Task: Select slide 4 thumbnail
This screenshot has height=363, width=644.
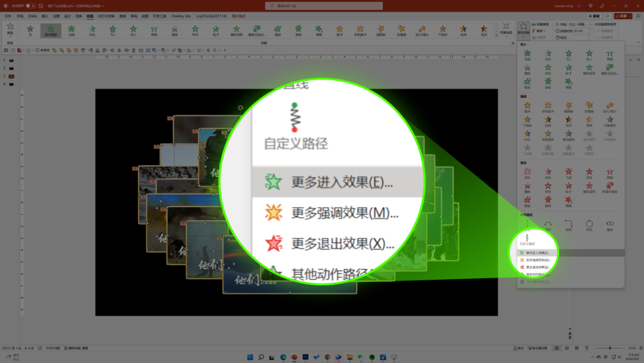Action: click(11, 84)
